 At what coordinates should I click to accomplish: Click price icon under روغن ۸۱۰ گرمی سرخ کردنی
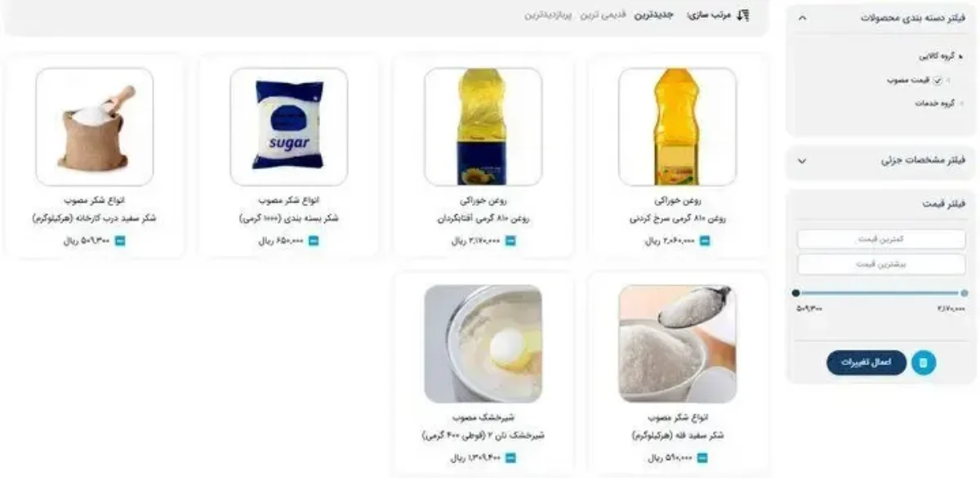tap(705, 241)
